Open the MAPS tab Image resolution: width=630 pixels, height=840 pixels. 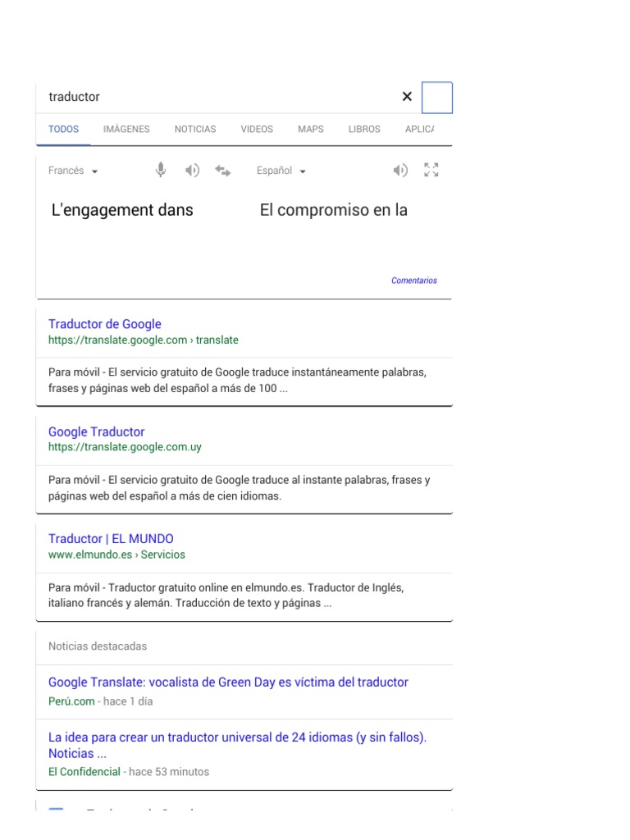coord(311,129)
